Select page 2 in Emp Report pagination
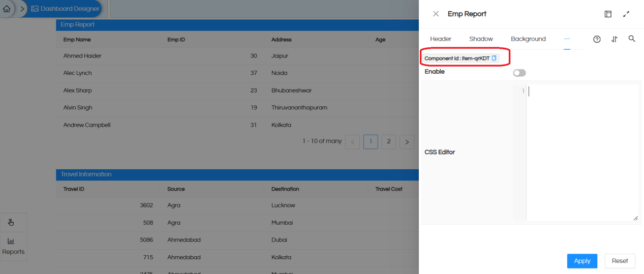Viewport: 644px width, 274px height. (x=388, y=142)
